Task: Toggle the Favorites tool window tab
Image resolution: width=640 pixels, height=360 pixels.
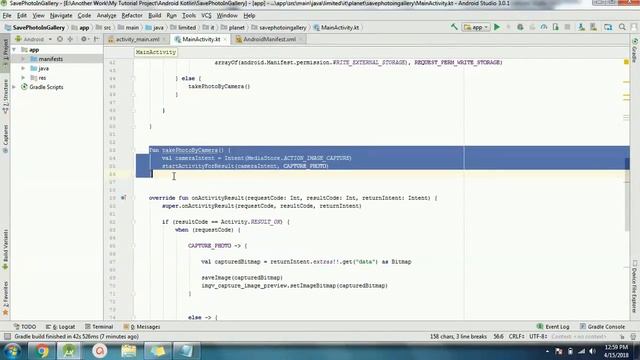Action: pos(5,298)
